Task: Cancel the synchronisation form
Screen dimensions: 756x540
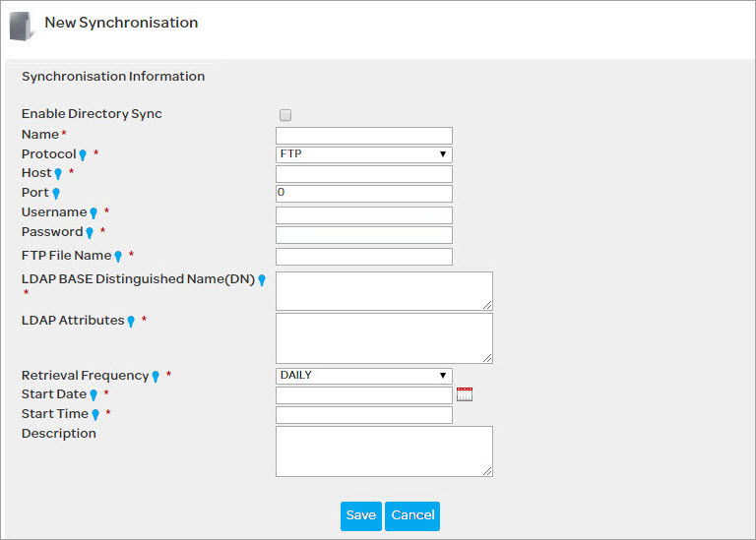Action: [x=412, y=515]
